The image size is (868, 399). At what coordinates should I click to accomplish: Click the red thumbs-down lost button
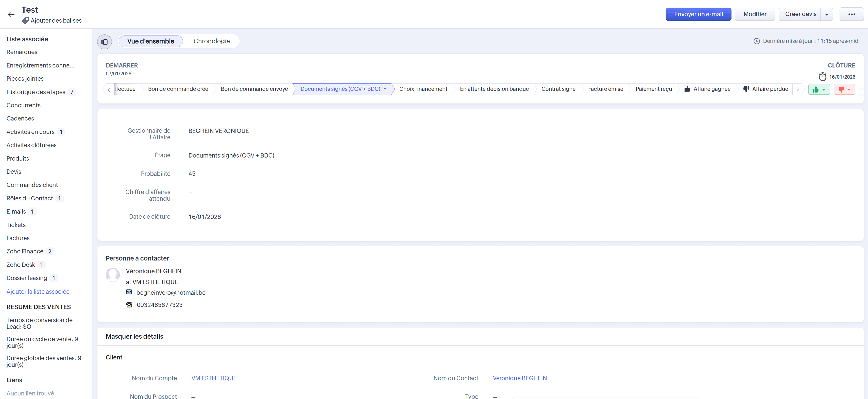[x=841, y=89]
